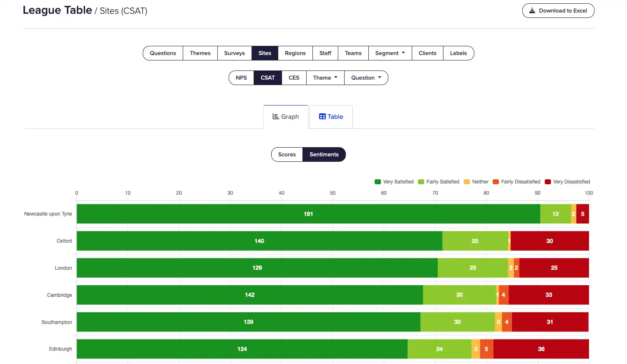The height and width of the screenshot is (364, 627).
Task: Click the table grid icon on Table tab
Action: (x=322, y=117)
